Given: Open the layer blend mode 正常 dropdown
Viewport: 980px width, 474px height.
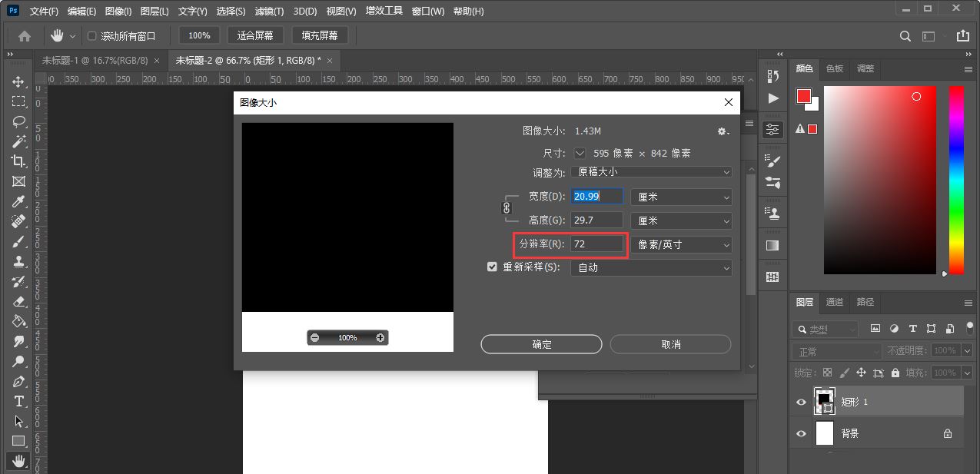Looking at the screenshot, I should 838,351.
